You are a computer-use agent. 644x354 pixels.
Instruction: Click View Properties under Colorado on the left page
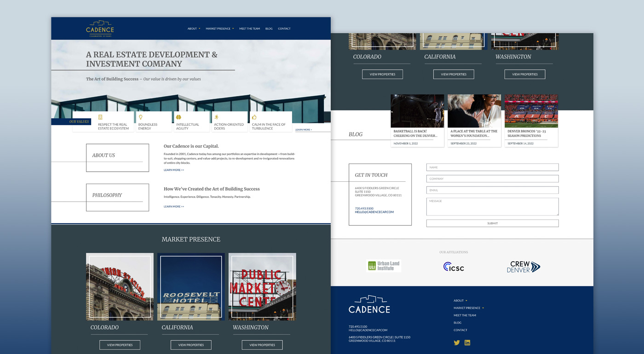(x=120, y=345)
